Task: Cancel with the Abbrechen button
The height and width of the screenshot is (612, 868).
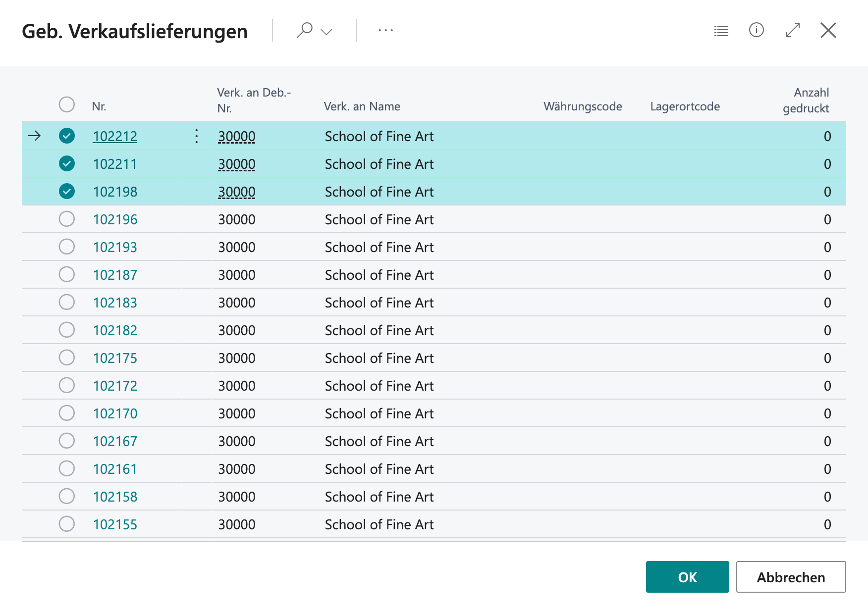Action: pyautogui.click(x=791, y=577)
